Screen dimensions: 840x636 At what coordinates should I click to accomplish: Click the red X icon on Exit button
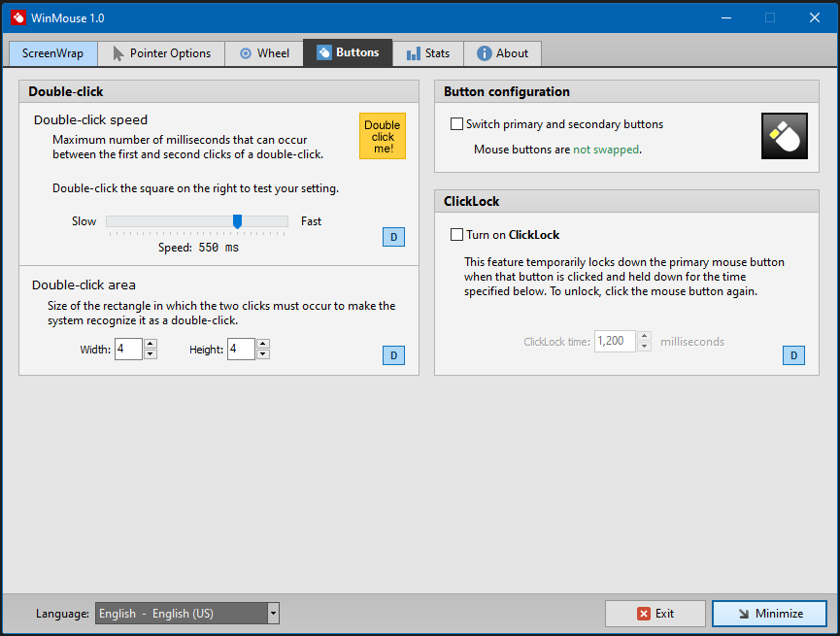[644, 614]
